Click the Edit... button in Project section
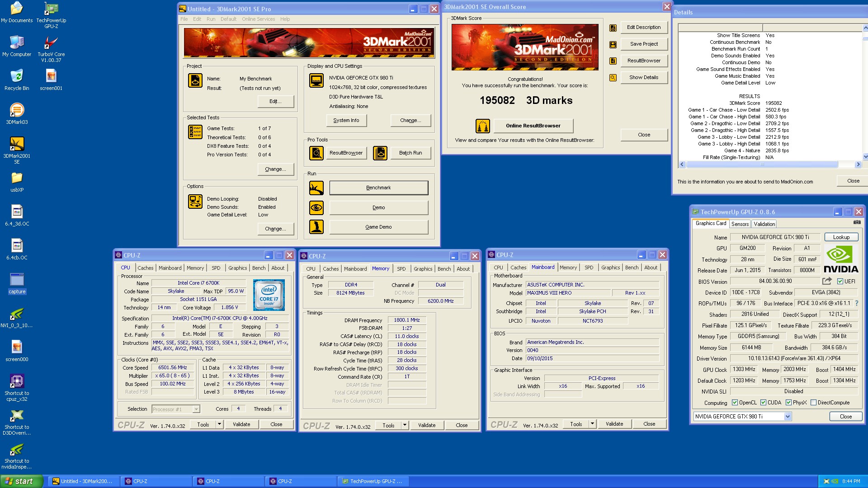Viewport: 868px width, 488px height. [x=276, y=101]
